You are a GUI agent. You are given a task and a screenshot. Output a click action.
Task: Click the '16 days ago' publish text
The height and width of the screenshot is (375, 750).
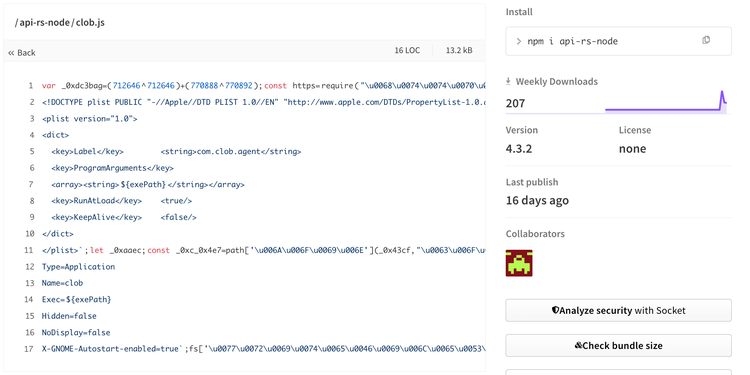point(537,200)
